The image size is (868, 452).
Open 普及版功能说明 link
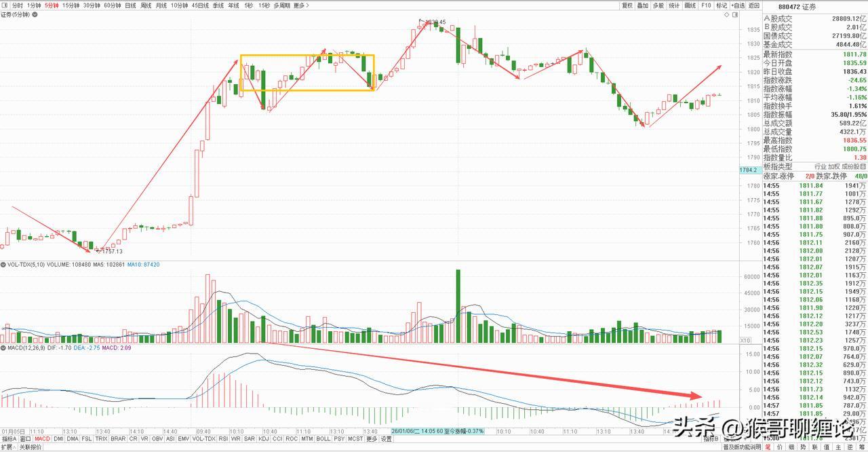[x=742, y=447]
